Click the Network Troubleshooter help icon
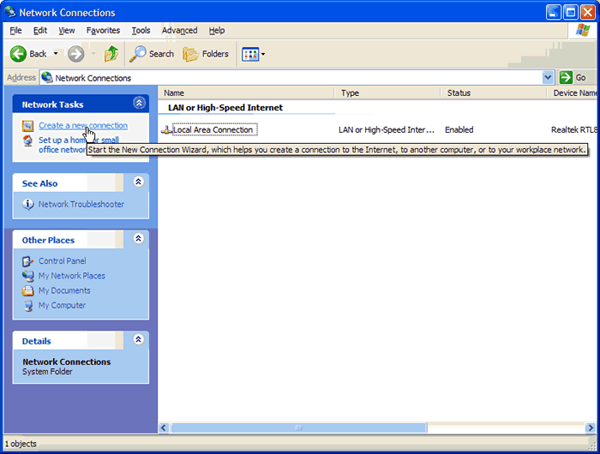This screenshot has height=454, width=600. 29,204
